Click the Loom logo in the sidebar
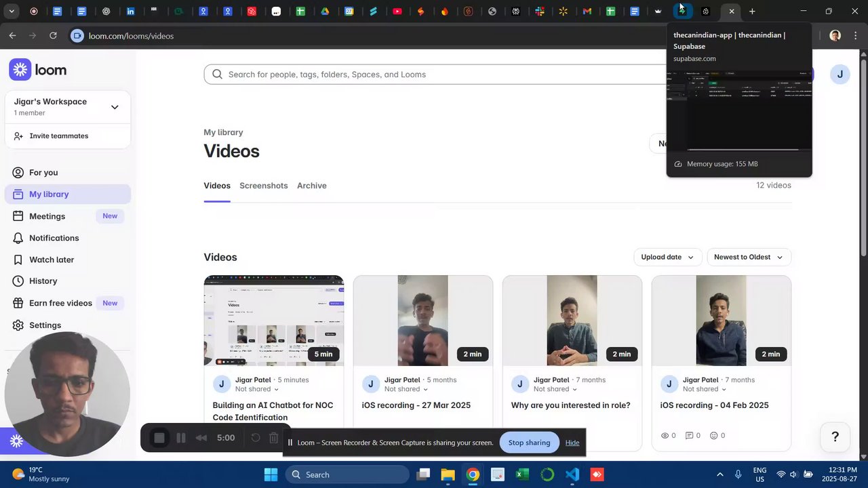Image resolution: width=868 pixels, height=488 pixels. [x=38, y=70]
